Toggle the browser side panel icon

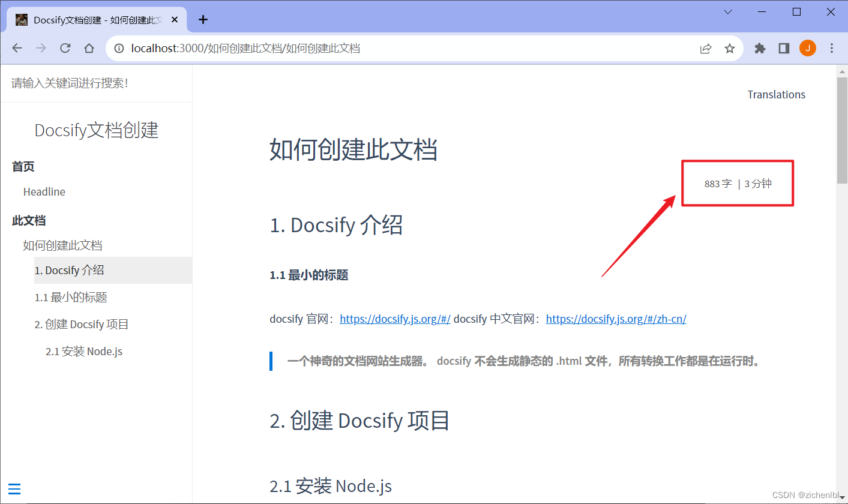tap(784, 49)
